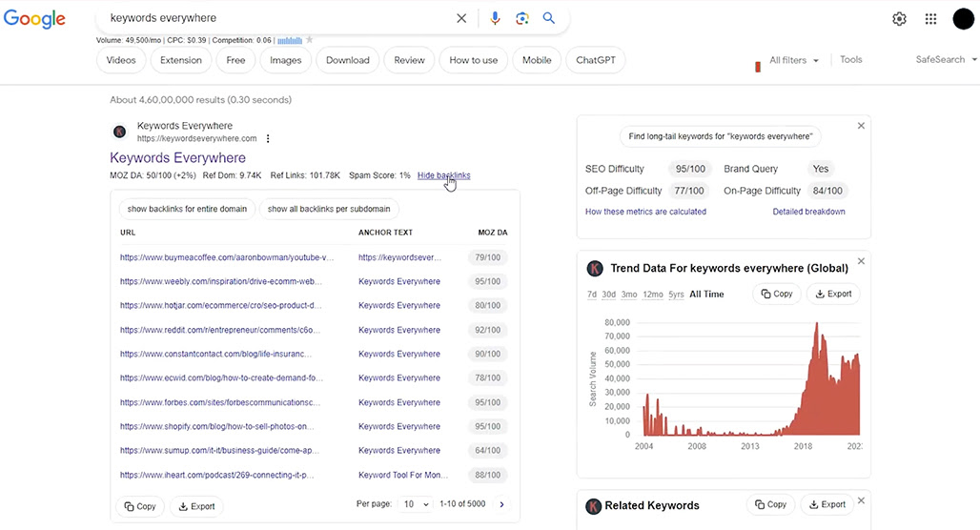Open the Google apps grid icon
Viewport: 980px width, 530px height.
(x=930, y=19)
